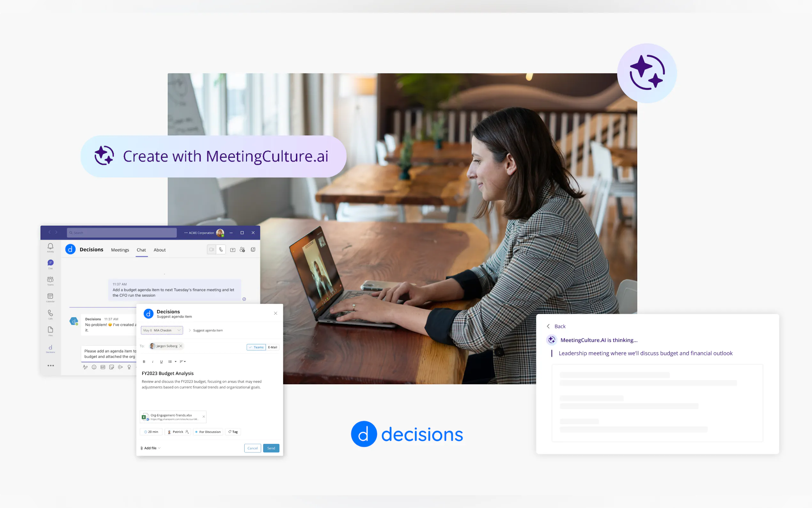Switch agenda item delivery to E-Mail
This screenshot has height=508, width=812.
pos(273,347)
